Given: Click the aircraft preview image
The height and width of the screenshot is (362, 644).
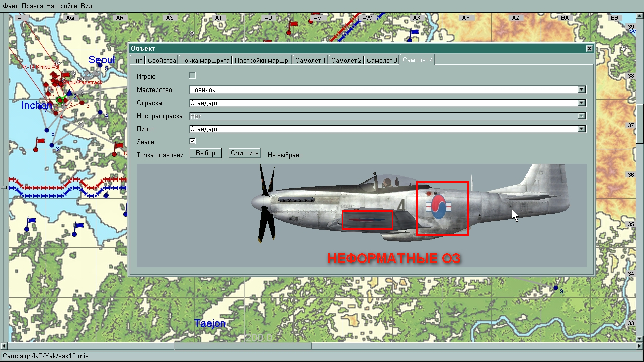Looking at the screenshot, I should 362,216.
